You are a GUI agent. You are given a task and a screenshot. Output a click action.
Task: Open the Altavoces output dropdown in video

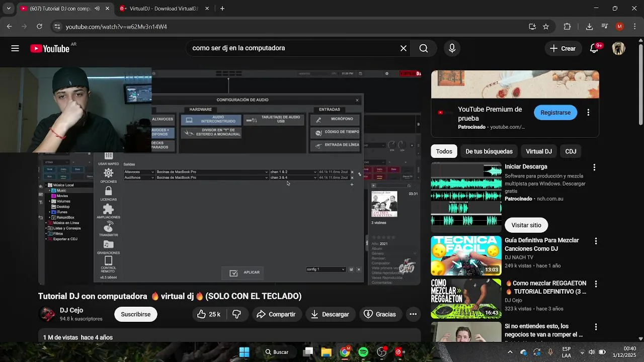tap(139, 172)
